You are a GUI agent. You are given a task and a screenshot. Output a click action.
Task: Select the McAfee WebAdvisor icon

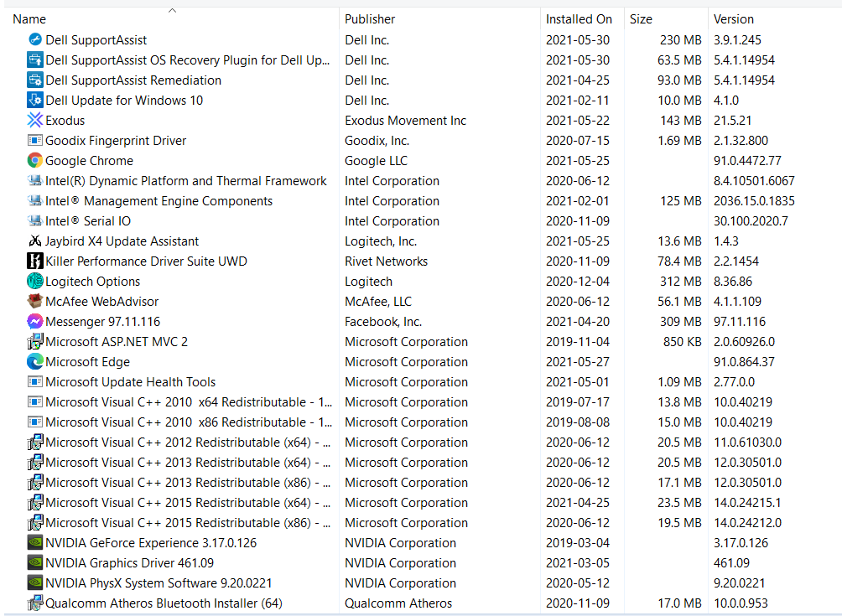pyautogui.click(x=35, y=302)
